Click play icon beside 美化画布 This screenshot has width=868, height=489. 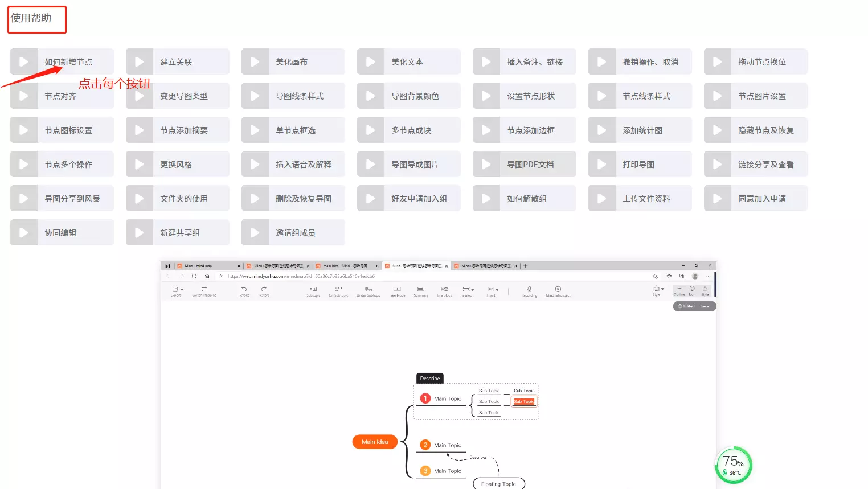tap(255, 61)
